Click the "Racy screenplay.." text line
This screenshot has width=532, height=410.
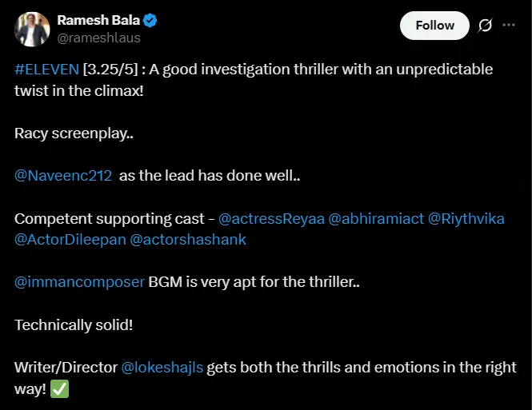[74, 133]
